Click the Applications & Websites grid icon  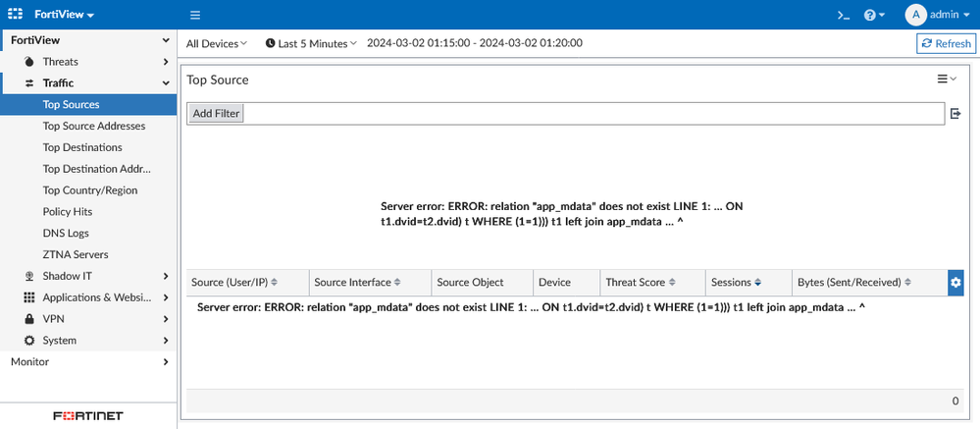coord(28,297)
